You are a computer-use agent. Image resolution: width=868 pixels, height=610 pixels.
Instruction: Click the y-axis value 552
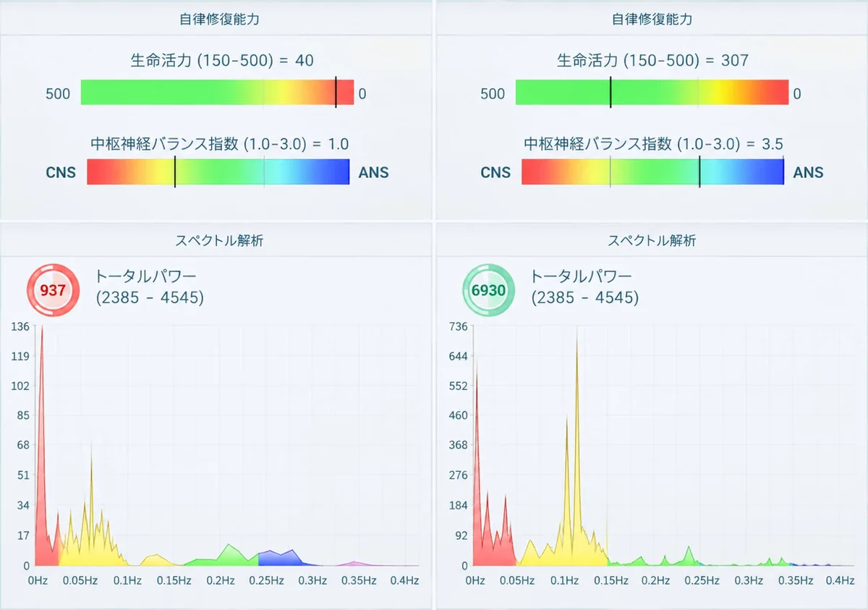(459, 386)
